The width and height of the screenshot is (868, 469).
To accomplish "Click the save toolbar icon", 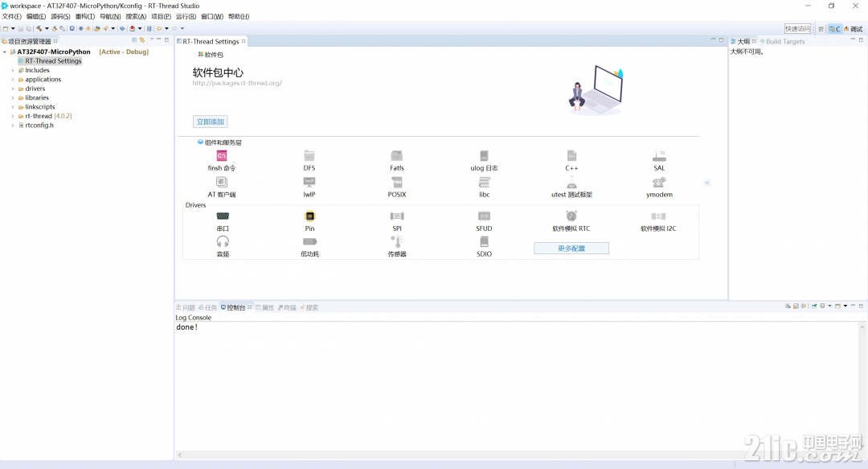I will pos(21,29).
